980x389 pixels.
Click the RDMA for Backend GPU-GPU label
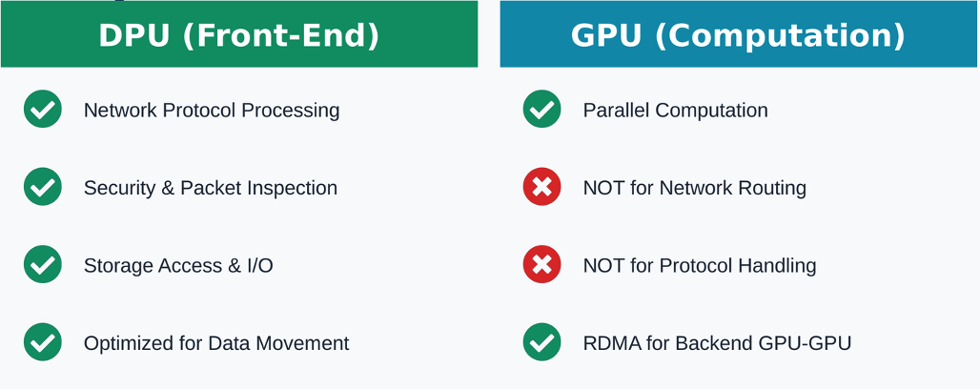tap(717, 343)
